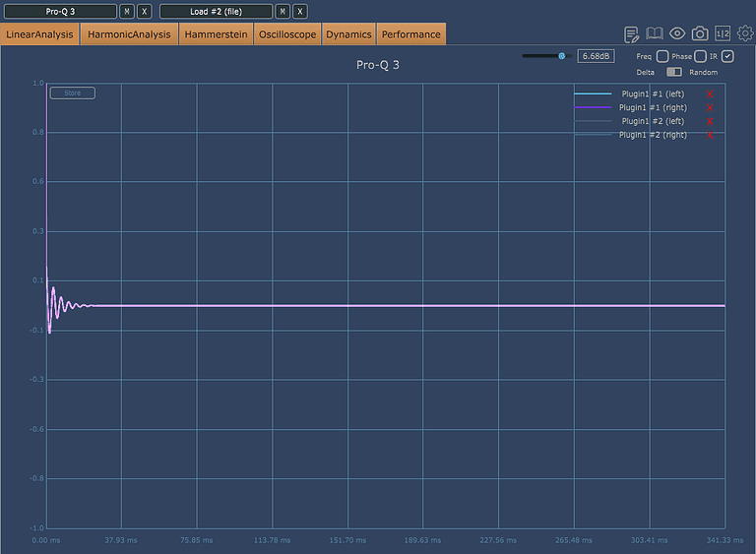Uncheck the IR checkbox
Screen dimensions: 756x554
(727, 56)
